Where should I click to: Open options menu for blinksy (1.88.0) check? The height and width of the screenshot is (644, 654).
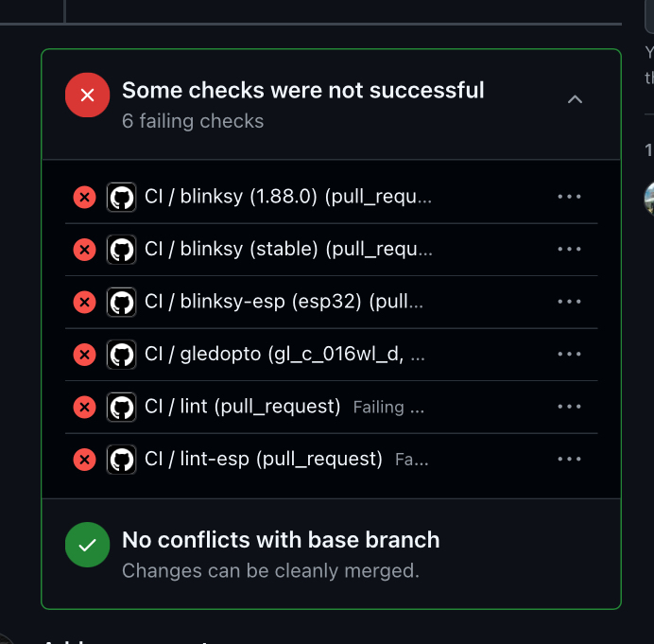click(x=569, y=197)
